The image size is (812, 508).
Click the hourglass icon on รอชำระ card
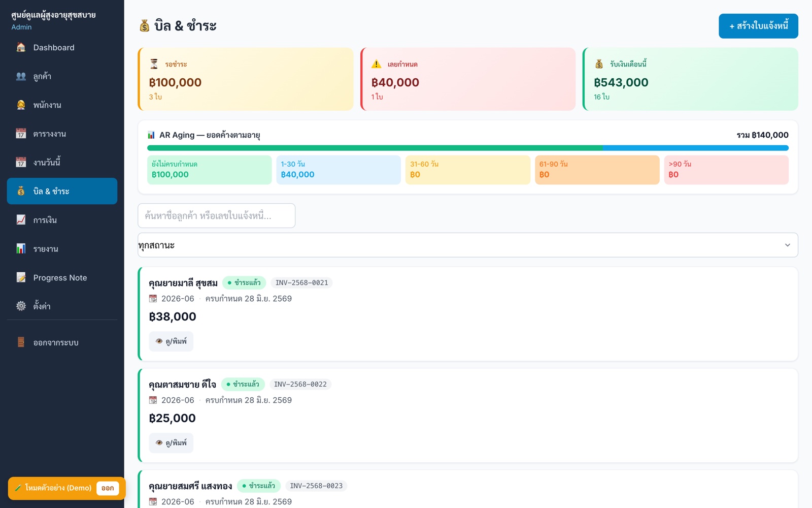pyautogui.click(x=154, y=64)
